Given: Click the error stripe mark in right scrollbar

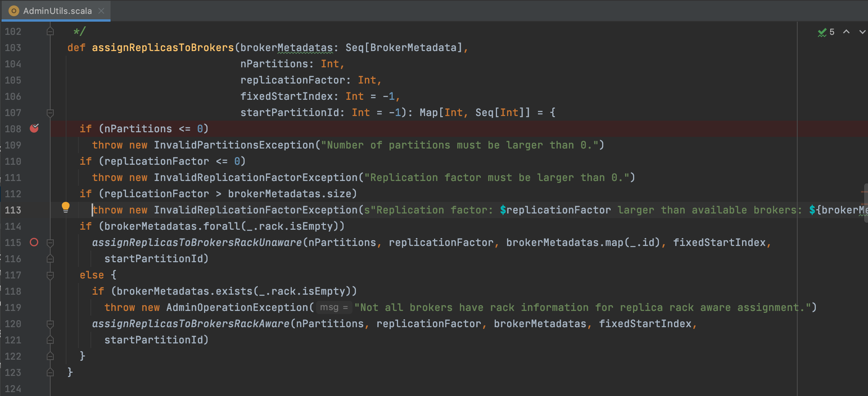Looking at the screenshot, I should [864, 191].
